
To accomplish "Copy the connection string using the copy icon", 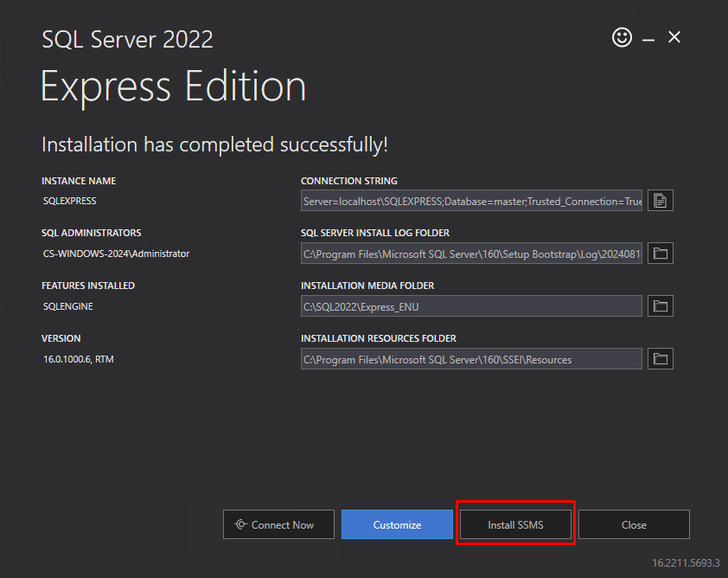I will pyautogui.click(x=660, y=200).
